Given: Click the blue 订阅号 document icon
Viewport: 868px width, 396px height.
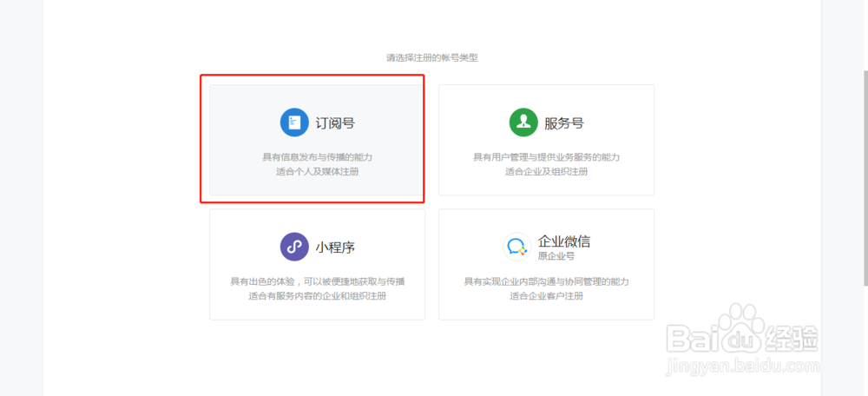Looking at the screenshot, I should coord(294,122).
